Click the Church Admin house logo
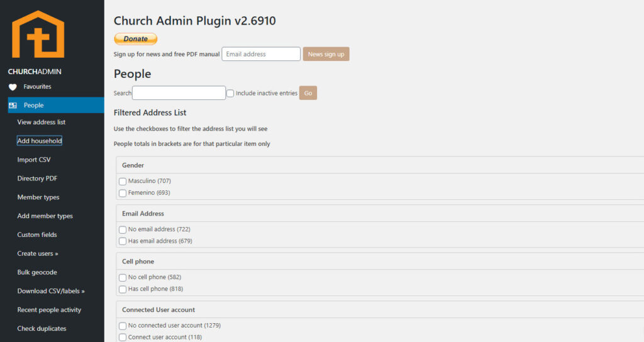 [x=38, y=35]
